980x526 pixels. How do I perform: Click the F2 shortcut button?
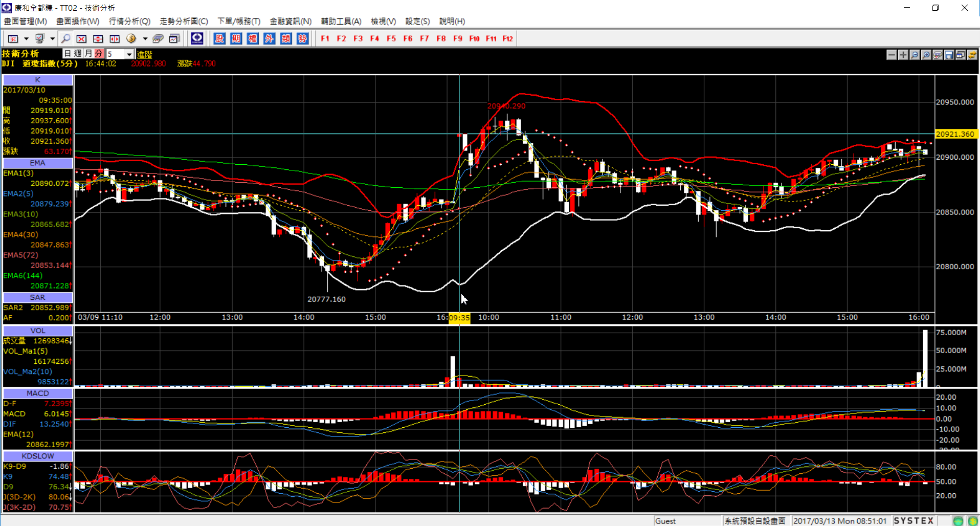pyautogui.click(x=341, y=38)
